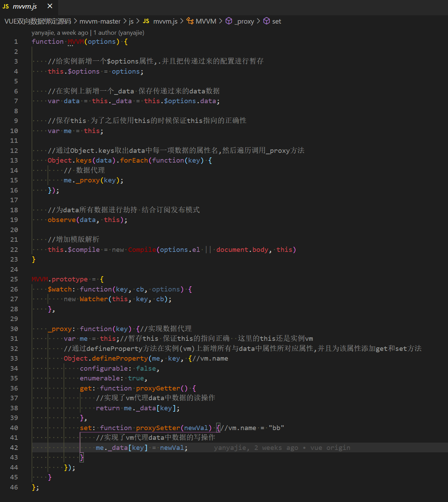Open 'VUE双向数据绑定源码' breadcrumb folder
The width and height of the screenshot is (448, 502).
(38, 21)
